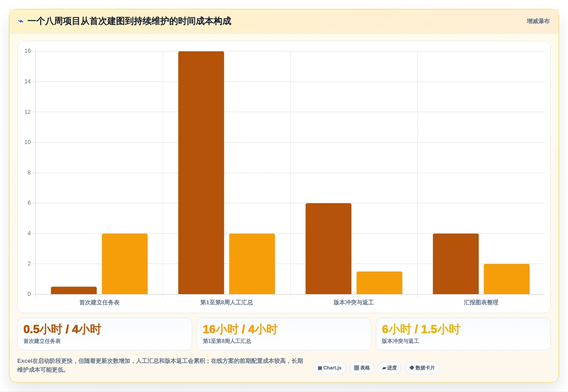Image resolution: width=568 pixels, height=392 pixels.
Task: Select the Chart.js tag chip
Action: pyautogui.click(x=330, y=368)
